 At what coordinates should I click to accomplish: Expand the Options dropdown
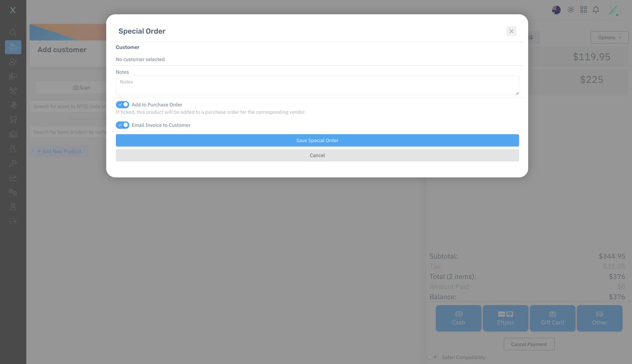(x=609, y=37)
